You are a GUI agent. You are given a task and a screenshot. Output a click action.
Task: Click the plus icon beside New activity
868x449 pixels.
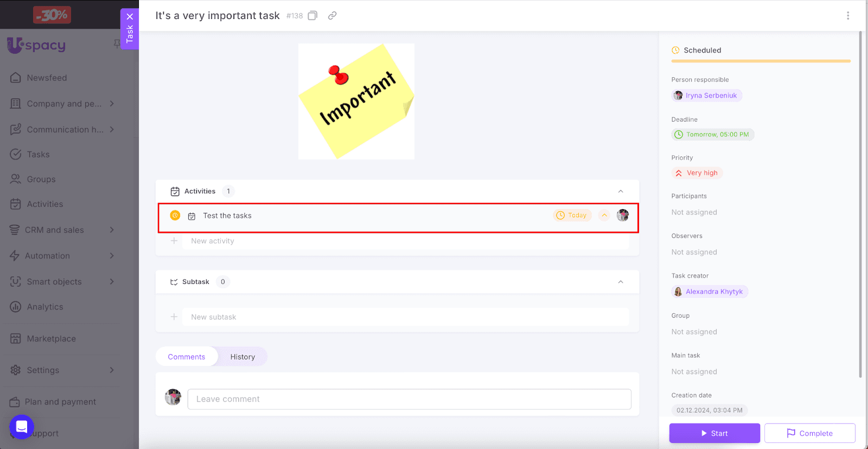174,241
